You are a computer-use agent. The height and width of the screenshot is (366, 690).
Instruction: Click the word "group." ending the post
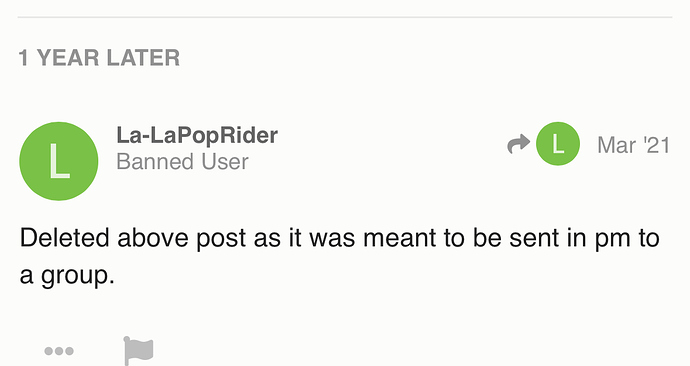[x=78, y=277]
